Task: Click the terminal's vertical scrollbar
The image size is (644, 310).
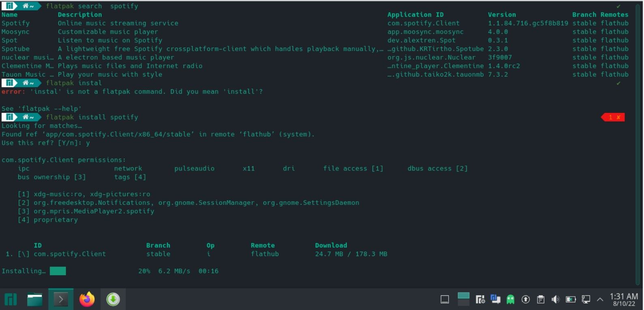Action: tap(638, 144)
